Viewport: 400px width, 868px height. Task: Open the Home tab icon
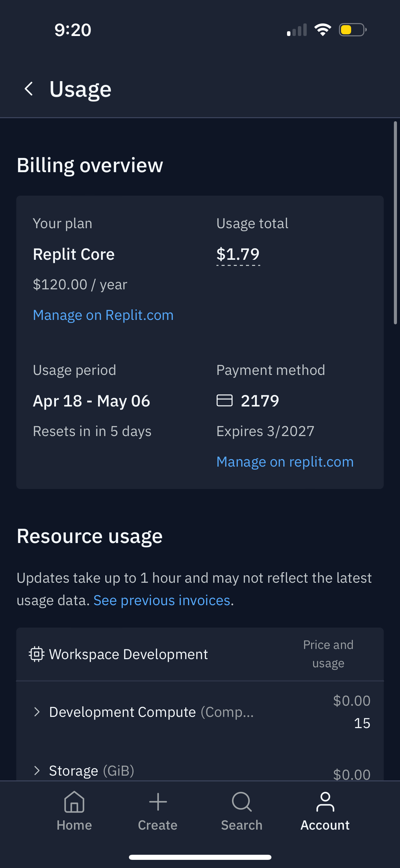click(74, 802)
